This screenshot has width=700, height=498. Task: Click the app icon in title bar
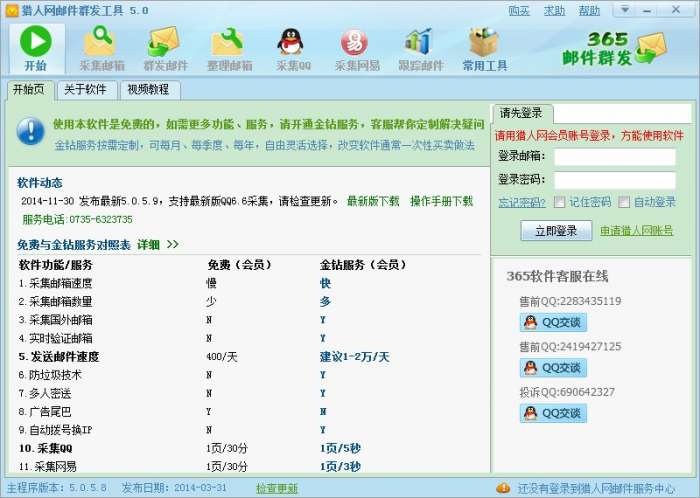pos(12,10)
